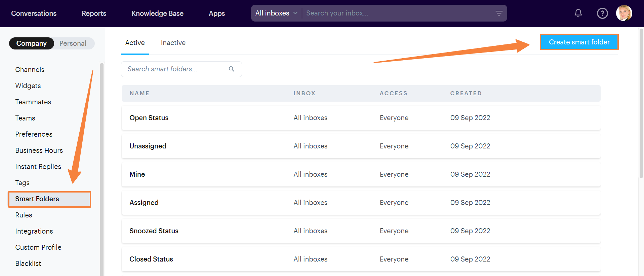Select the Company settings toggle
Screen dimensions: 644x276
pos(32,43)
